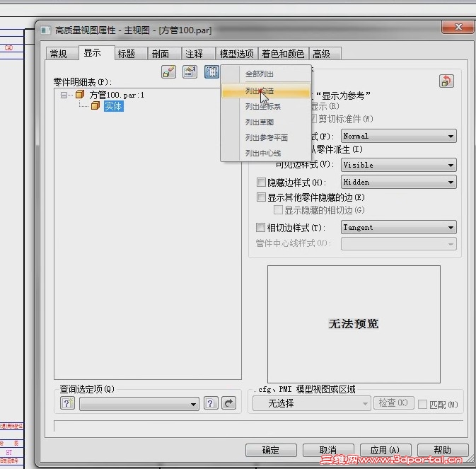Click the dialog title bar icon
This screenshot has width=476, height=469.
point(45,30)
